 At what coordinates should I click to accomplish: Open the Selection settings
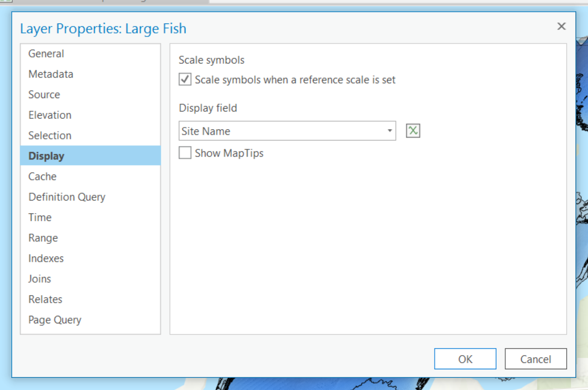click(x=50, y=135)
